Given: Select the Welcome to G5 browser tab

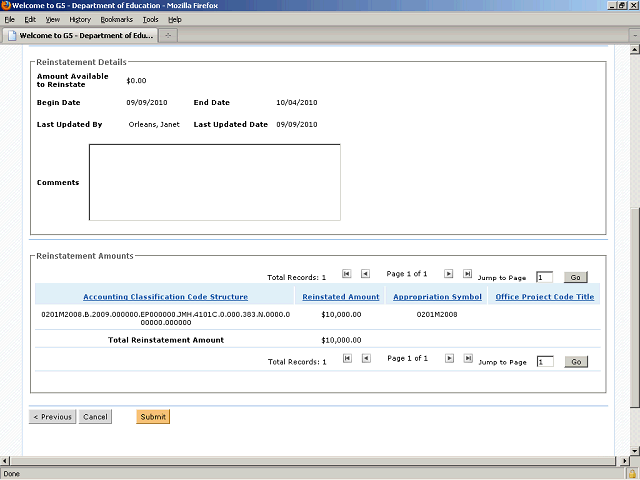Looking at the screenshot, I should pyautogui.click(x=80, y=36).
